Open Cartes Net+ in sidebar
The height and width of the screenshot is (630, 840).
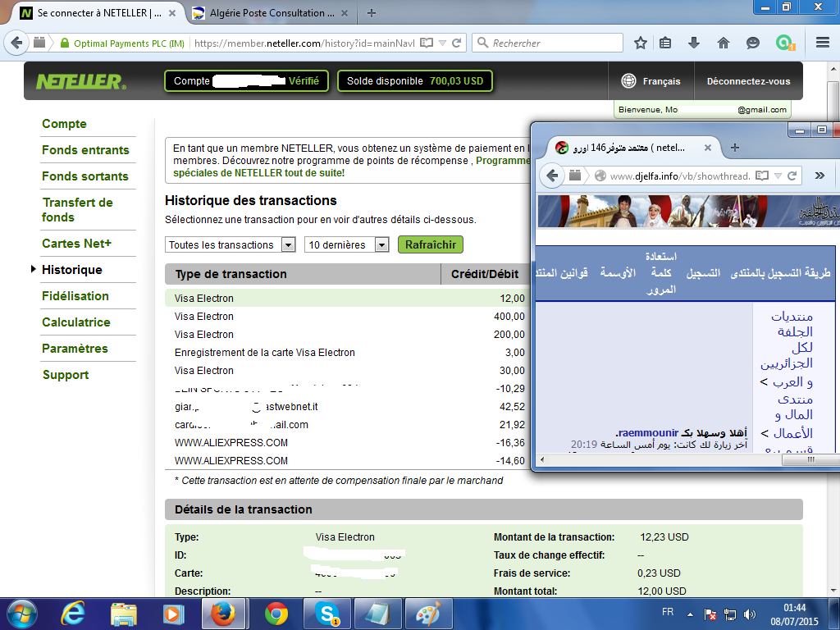(x=76, y=243)
